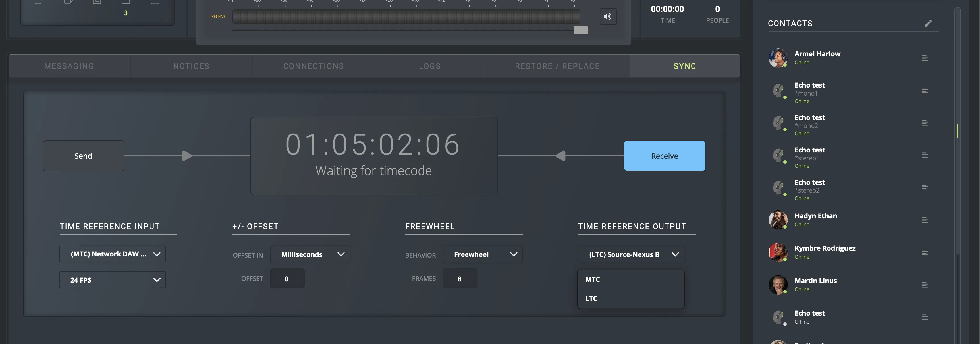Go to the Connections tab
Image resolution: width=980 pixels, height=344 pixels.
point(313,66)
